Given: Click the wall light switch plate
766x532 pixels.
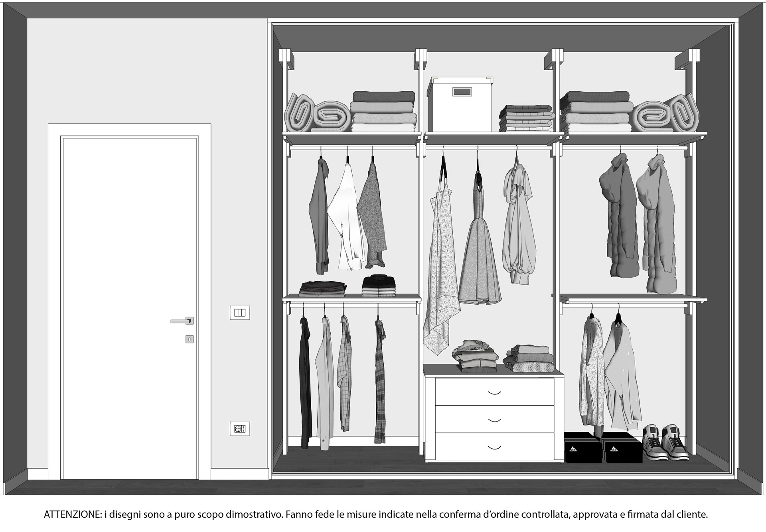Looking at the screenshot, I should tap(240, 313).
